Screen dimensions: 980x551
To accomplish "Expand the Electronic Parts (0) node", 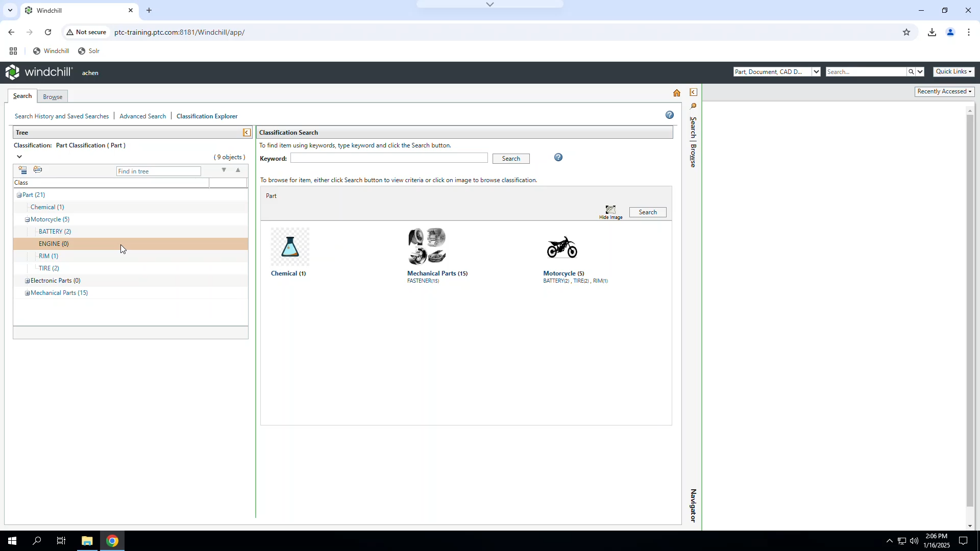I will (x=27, y=281).
